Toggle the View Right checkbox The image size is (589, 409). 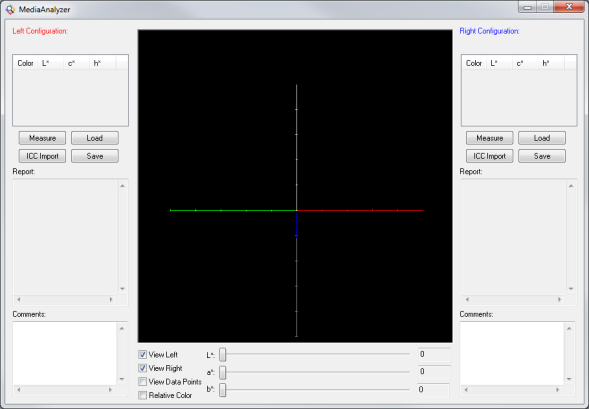point(142,368)
